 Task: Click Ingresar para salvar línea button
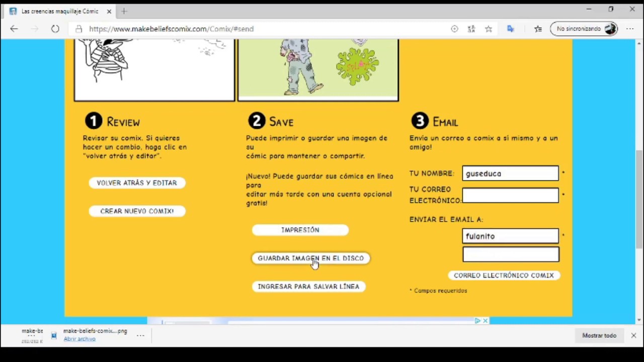pos(308,287)
